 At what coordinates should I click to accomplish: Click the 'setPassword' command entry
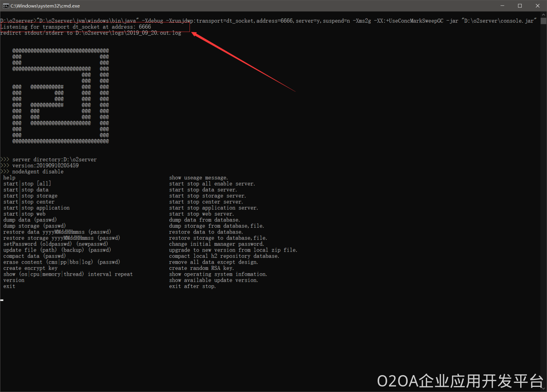(20, 244)
